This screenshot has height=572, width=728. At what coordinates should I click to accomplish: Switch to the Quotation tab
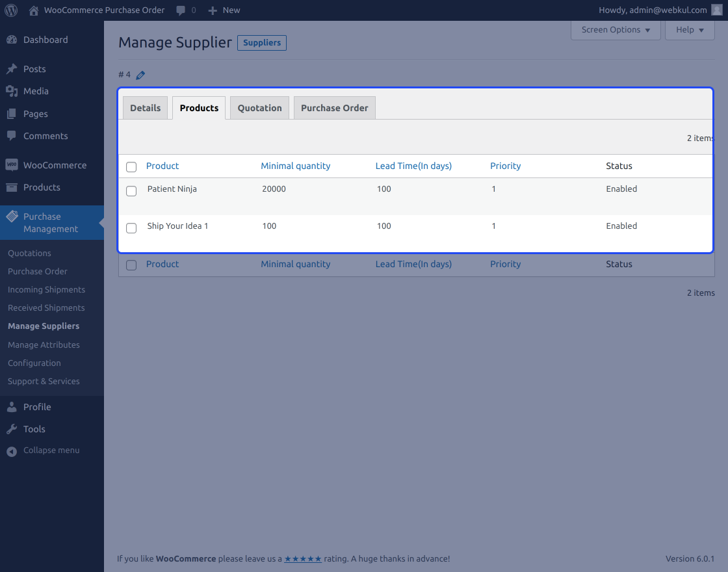pos(259,107)
